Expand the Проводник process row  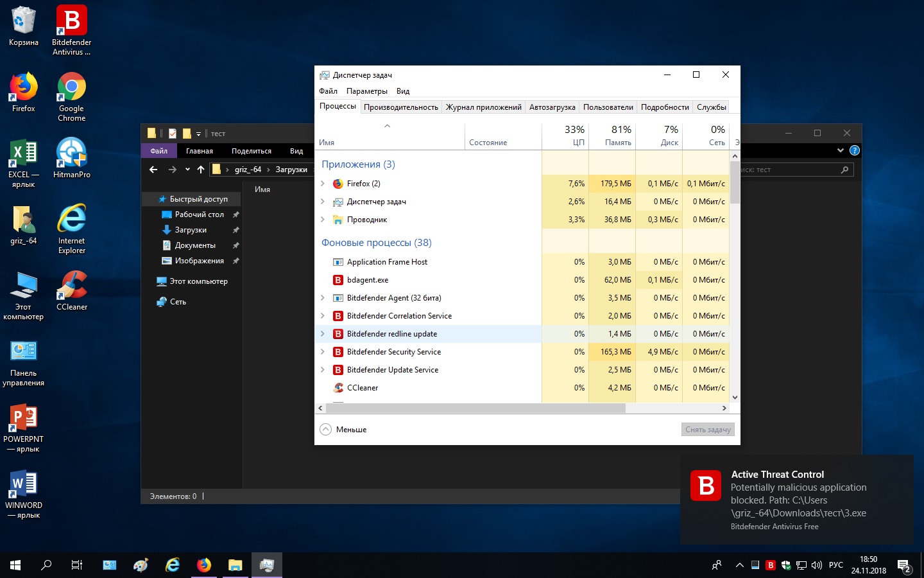coord(323,220)
